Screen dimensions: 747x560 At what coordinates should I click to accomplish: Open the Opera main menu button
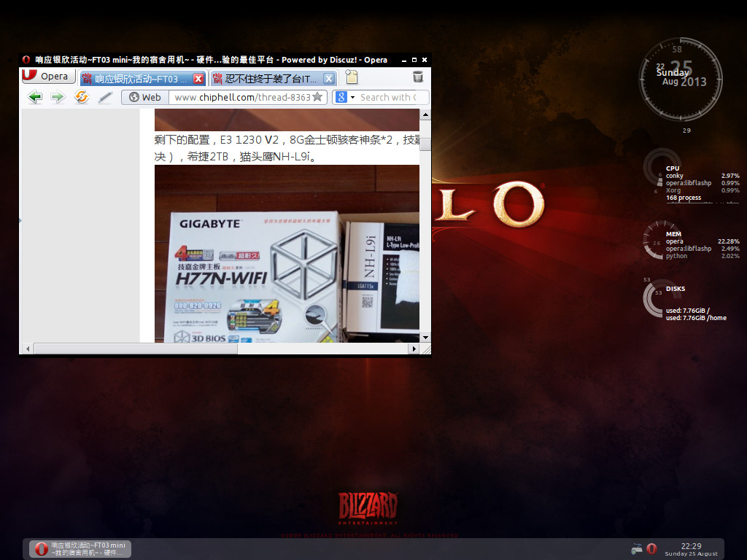(x=47, y=76)
